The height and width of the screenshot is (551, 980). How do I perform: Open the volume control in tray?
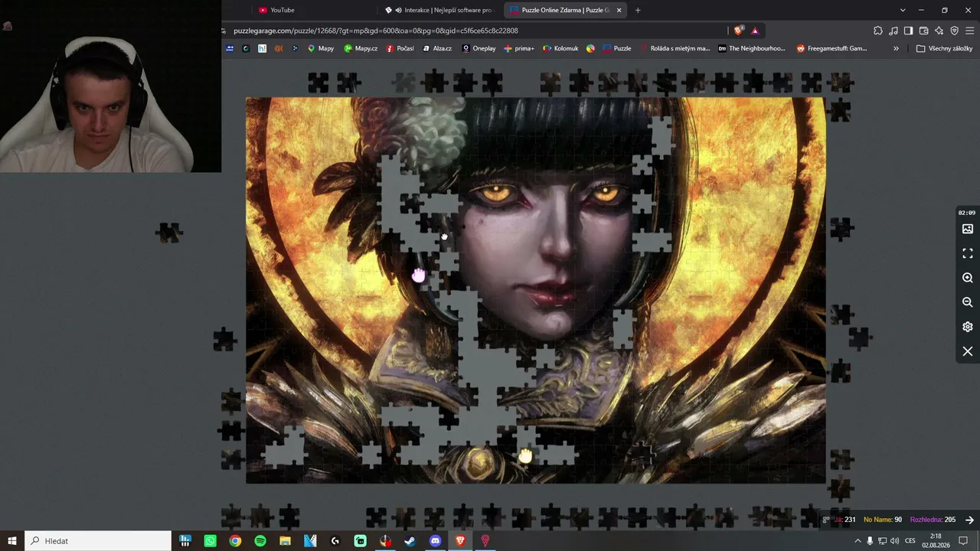894,541
